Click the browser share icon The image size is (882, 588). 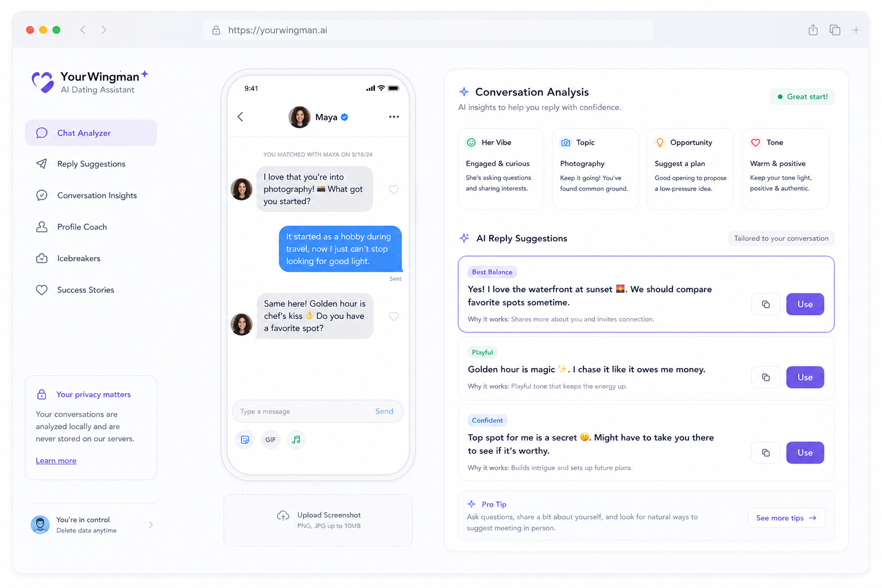[x=813, y=30]
